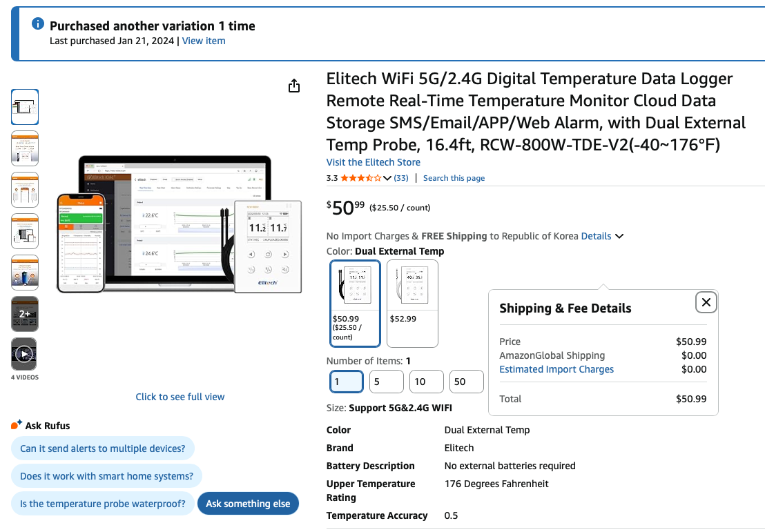Click the product title text

pos(536,112)
